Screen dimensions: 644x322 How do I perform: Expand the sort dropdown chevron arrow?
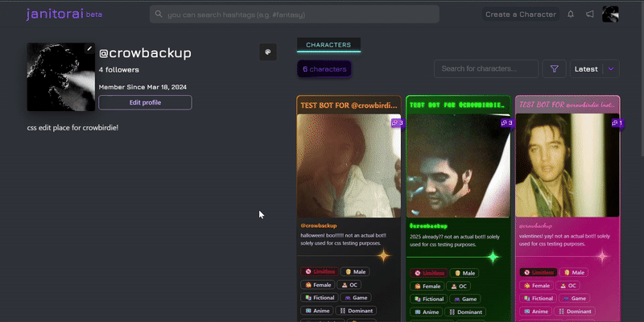coord(611,69)
